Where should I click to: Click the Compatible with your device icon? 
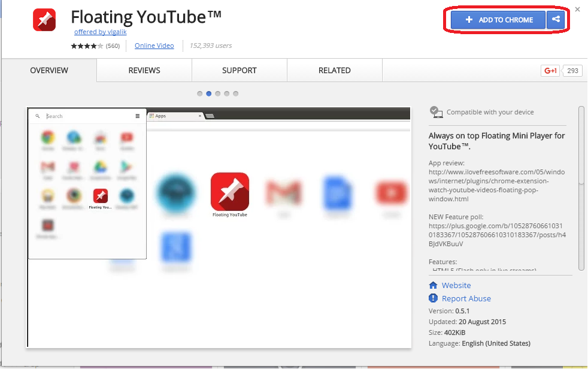click(436, 112)
